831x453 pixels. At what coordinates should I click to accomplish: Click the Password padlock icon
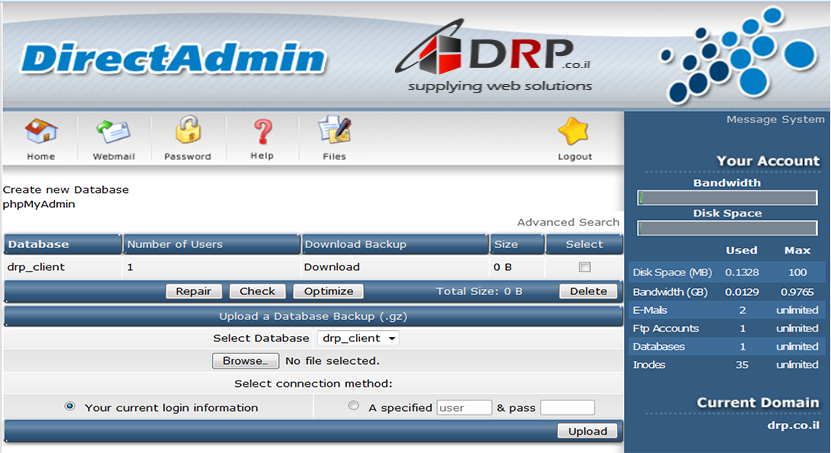188,133
